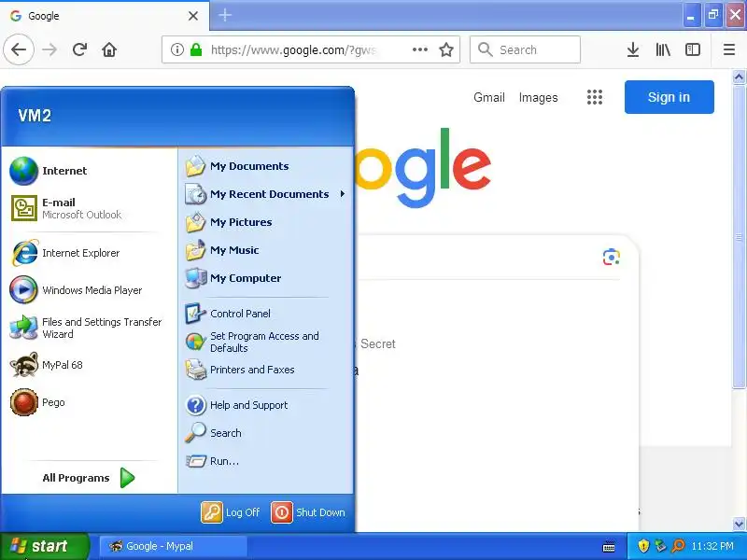Open the Run... dialog
This screenshot has width=747, height=560.
(x=266, y=461)
